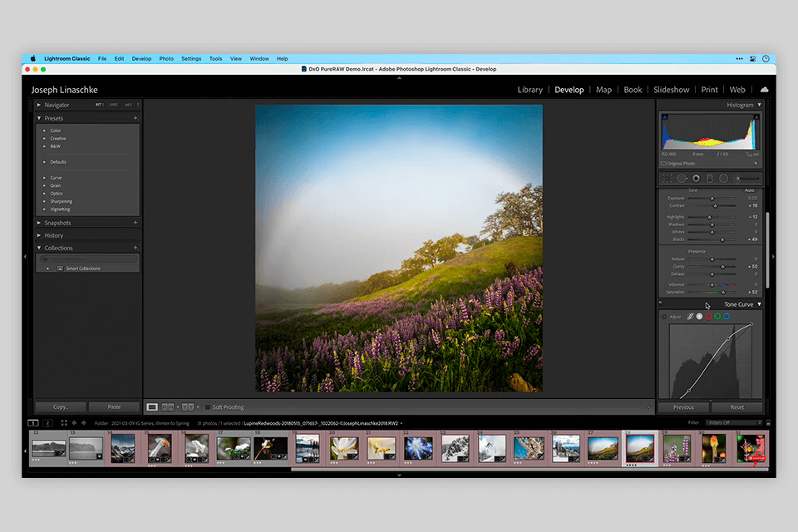Image resolution: width=798 pixels, height=532 pixels.
Task: Select the blue channel tone curve
Action: 727,317
